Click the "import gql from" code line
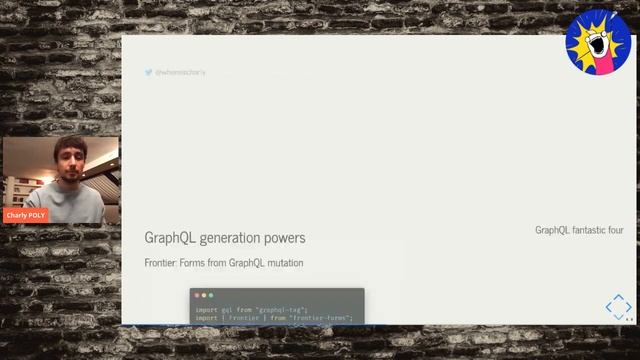The width and height of the screenshot is (640, 360). click(x=251, y=310)
